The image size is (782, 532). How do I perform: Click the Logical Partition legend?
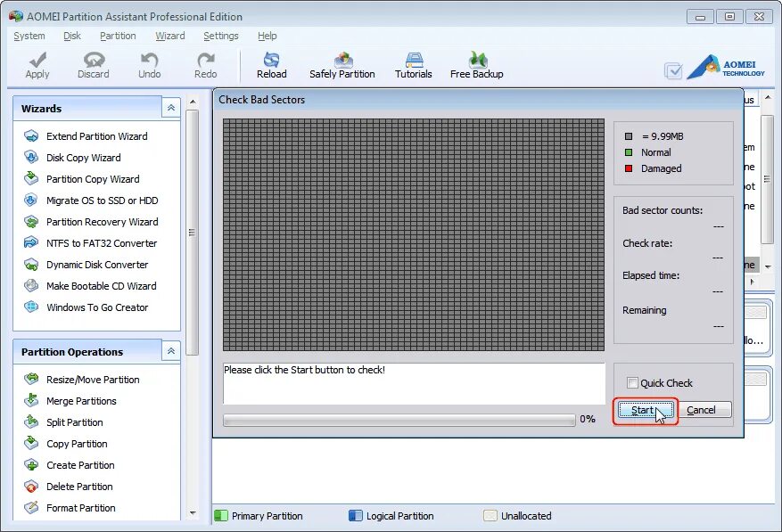(391, 516)
